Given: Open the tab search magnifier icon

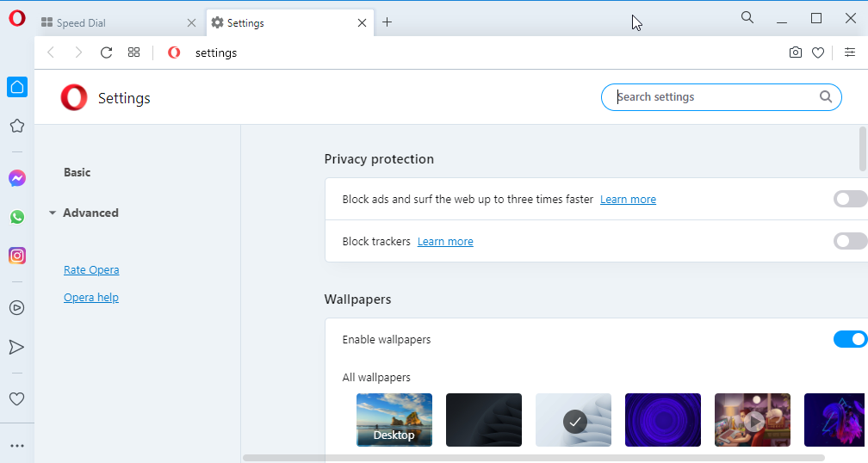Looking at the screenshot, I should tap(747, 18).
